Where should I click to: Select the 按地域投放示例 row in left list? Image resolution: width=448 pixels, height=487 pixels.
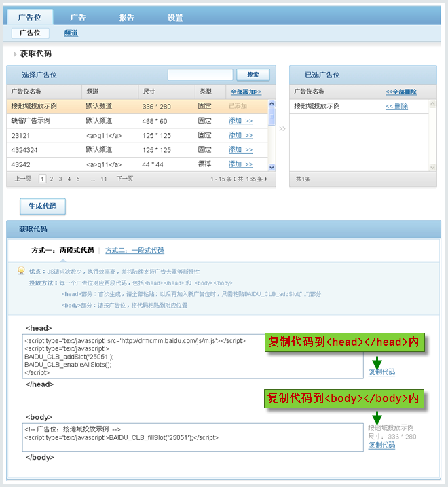pos(137,106)
